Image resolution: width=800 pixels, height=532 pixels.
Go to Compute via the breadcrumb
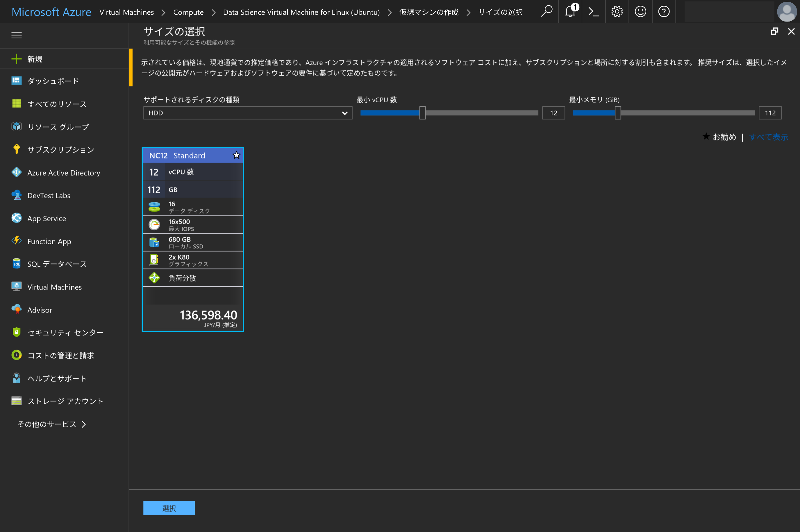coord(188,12)
